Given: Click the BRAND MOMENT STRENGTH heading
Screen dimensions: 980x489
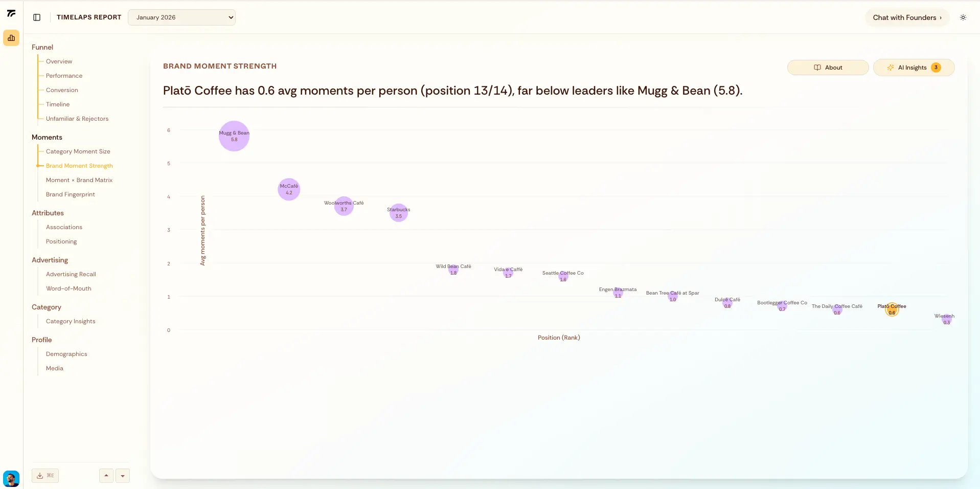Looking at the screenshot, I should (220, 66).
